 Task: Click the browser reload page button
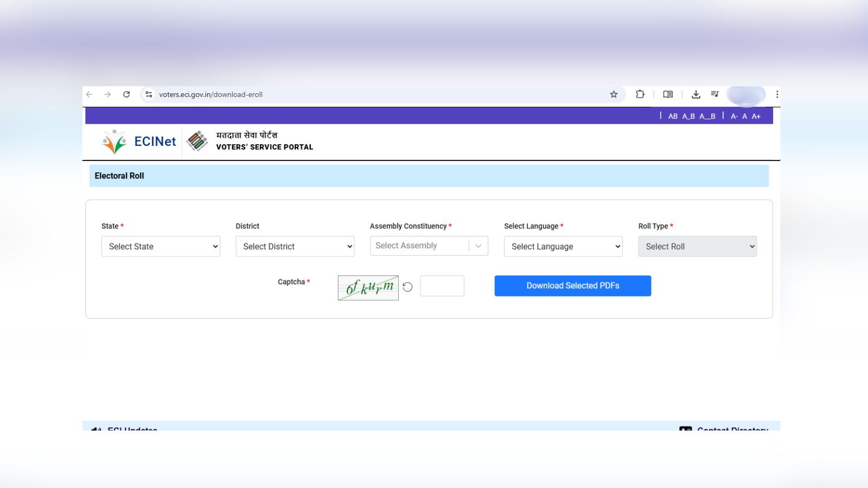point(126,94)
